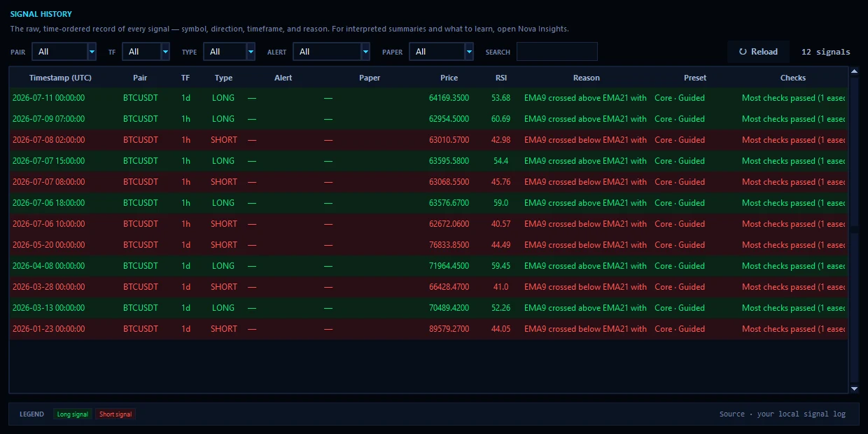
Task: Open the PAPER filter dropdown
Action: coord(442,52)
